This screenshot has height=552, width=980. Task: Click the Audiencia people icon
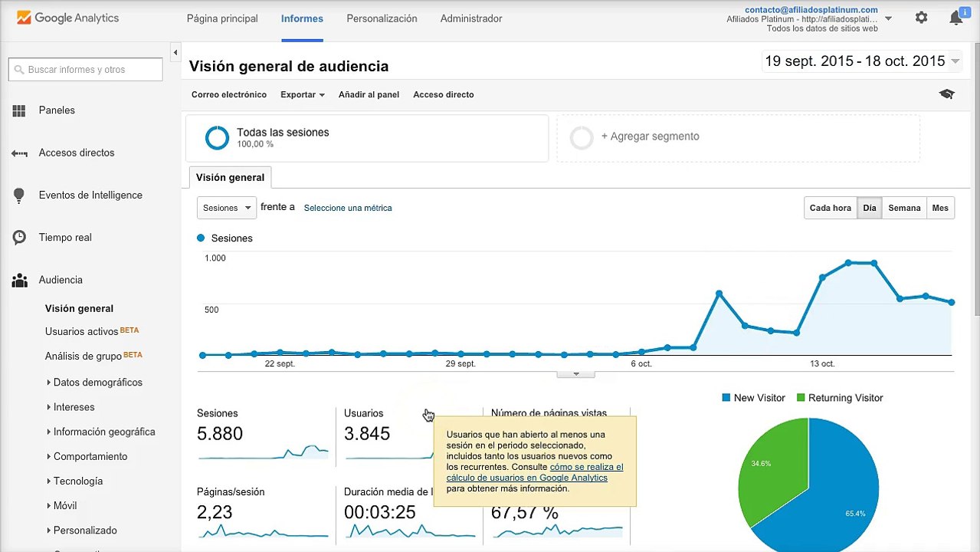(19, 281)
